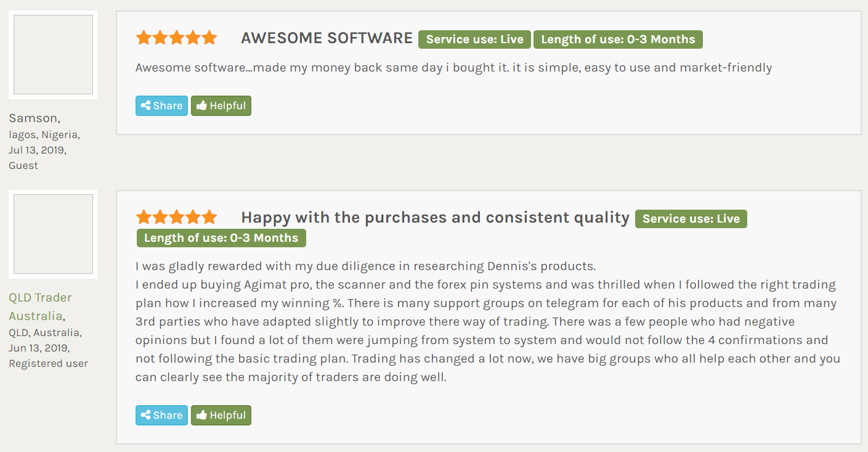This screenshot has width=868, height=452.
Task: Share the AWESOME SOFTWARE review
Action: (161, 106)
